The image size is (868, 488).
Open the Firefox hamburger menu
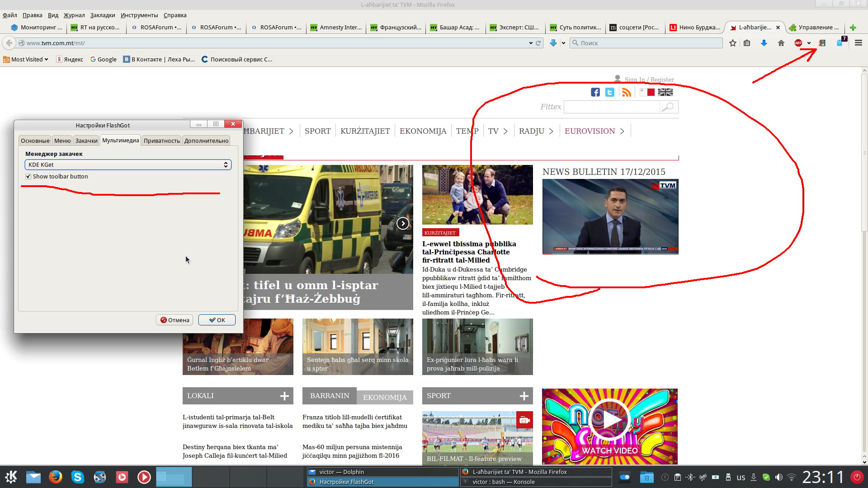click(859, 43)
